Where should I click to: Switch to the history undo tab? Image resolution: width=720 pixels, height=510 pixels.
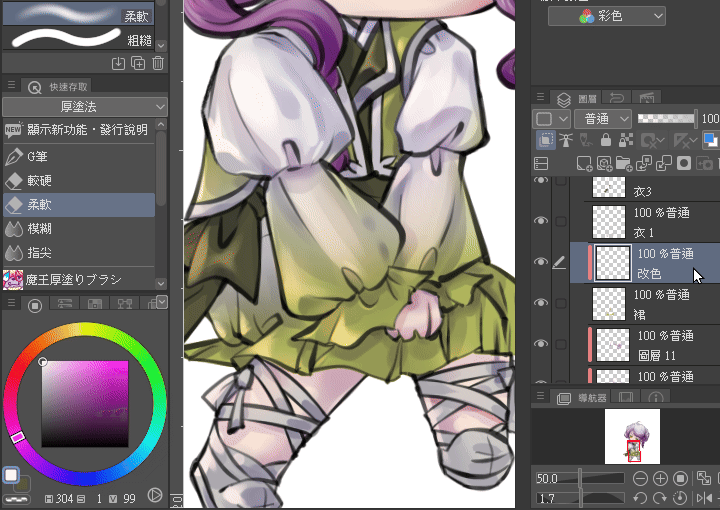coord(616,97)
